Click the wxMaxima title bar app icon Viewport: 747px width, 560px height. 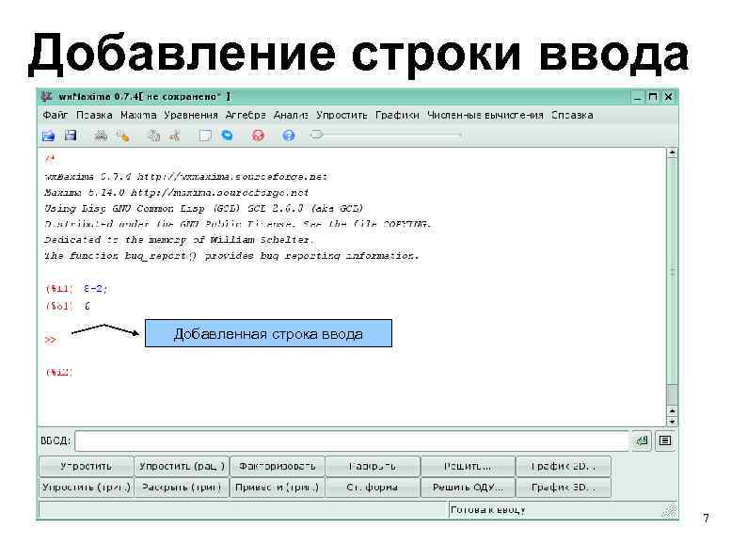coord(47,97)
